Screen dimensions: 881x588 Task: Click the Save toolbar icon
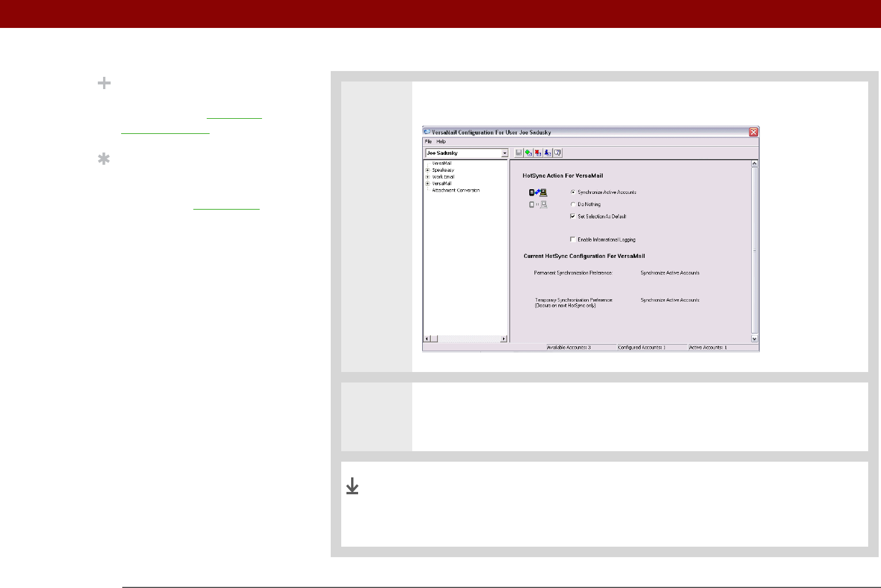tap(519, 153)
